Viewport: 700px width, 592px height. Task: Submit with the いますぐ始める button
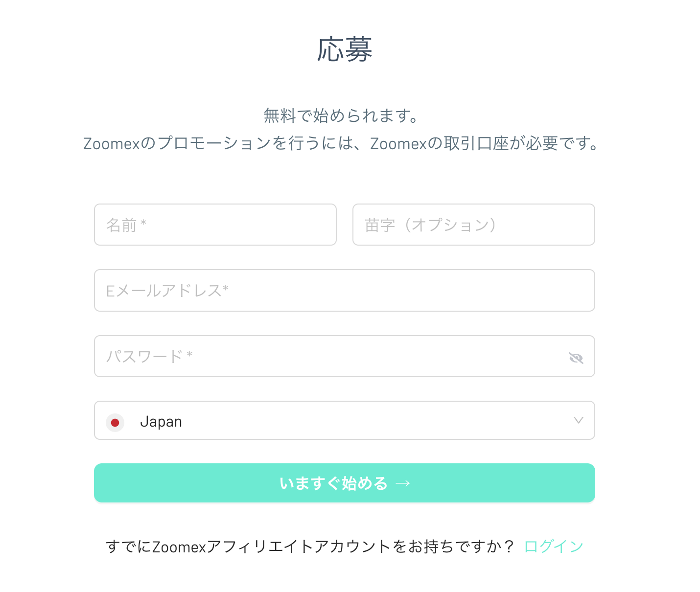[345, 483]
